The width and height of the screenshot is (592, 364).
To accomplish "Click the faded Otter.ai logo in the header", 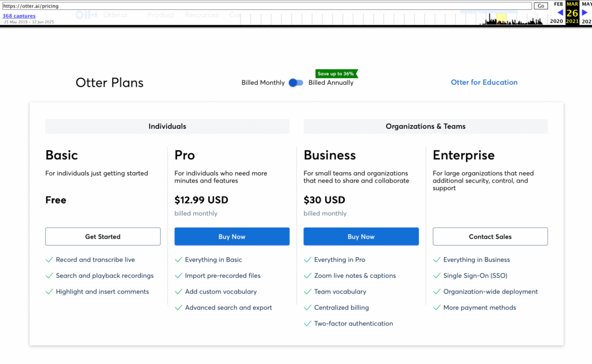I will pos(101,14).
